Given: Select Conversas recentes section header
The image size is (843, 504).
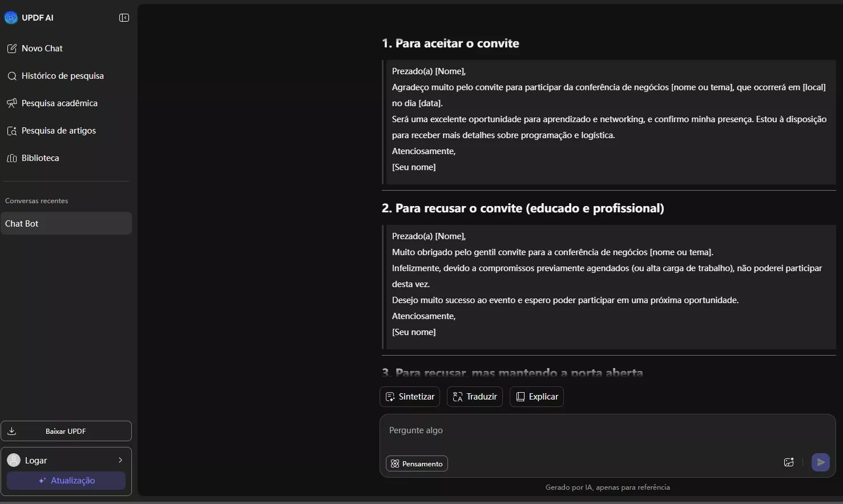Looking at the screenshot, I should click(36, 200).
